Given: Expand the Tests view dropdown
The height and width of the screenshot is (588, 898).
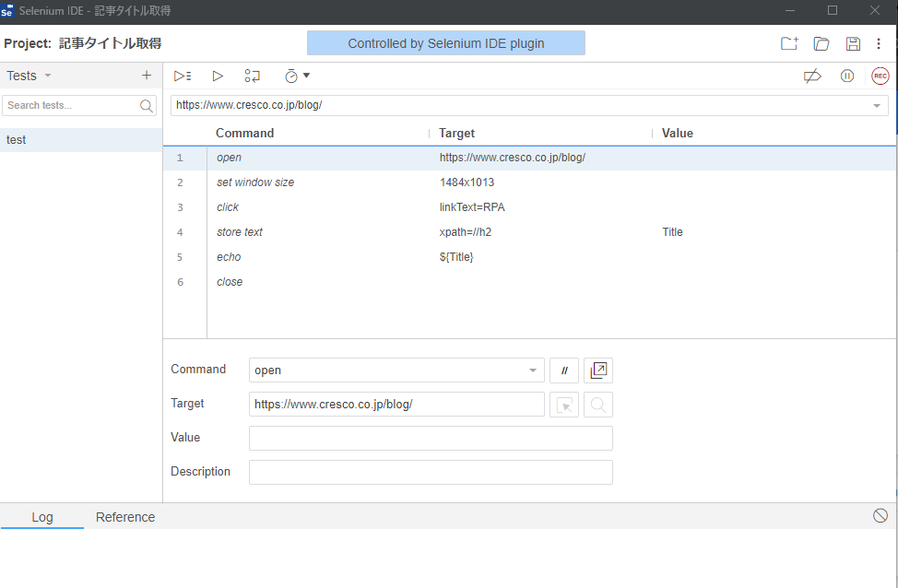Looking at the screenshot, I should tap(48, 76).
